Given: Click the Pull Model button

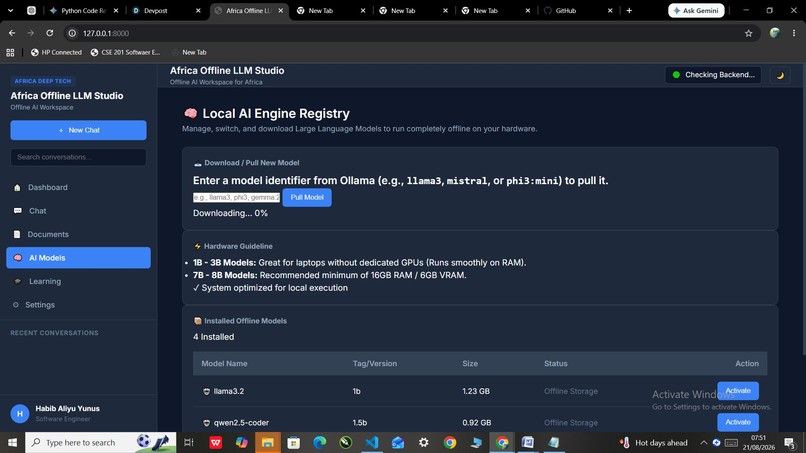Looking at the screenshot, I should click(307, 197).
